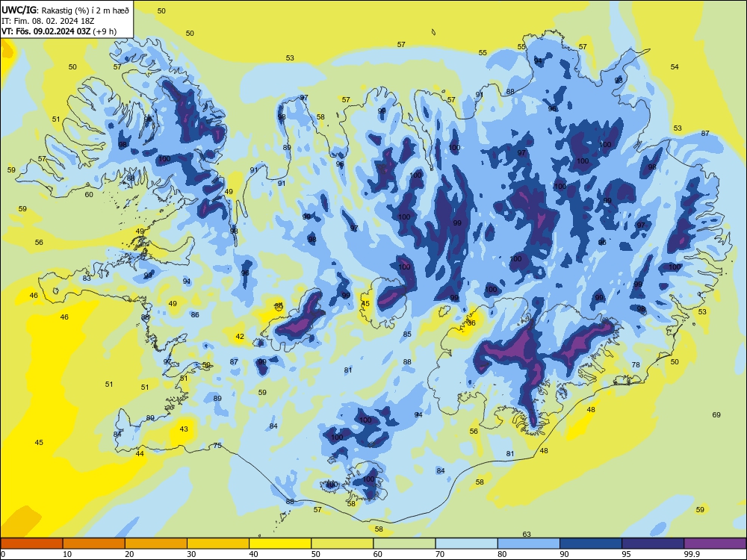Click the 'VT: Fös. 09.02.2024 03Z (+9 h)' line

(58, 31)
